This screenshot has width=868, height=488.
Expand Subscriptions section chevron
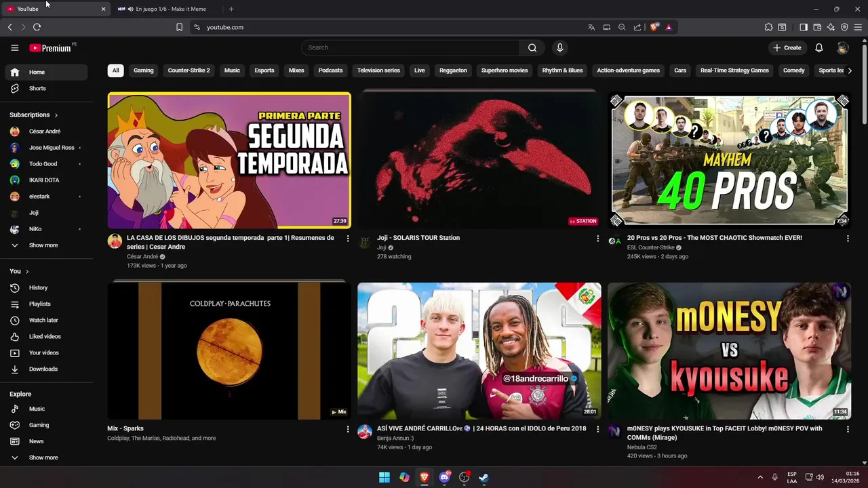click(56, 115)
